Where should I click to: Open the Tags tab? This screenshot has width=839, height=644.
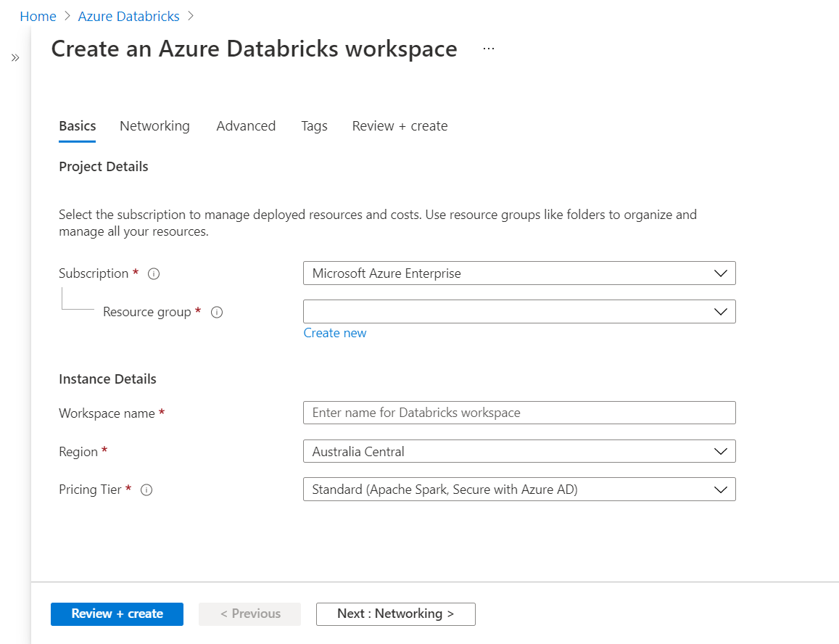coord(314,126)
